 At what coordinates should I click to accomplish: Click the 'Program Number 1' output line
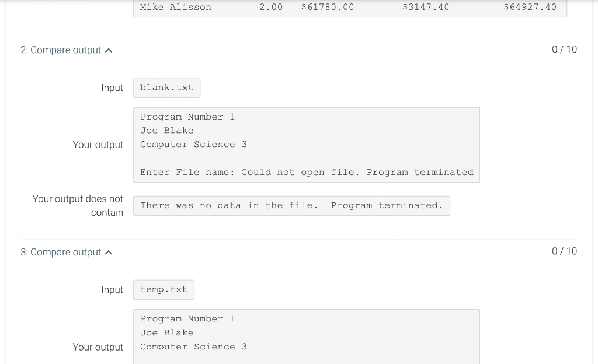click(187, 117)
